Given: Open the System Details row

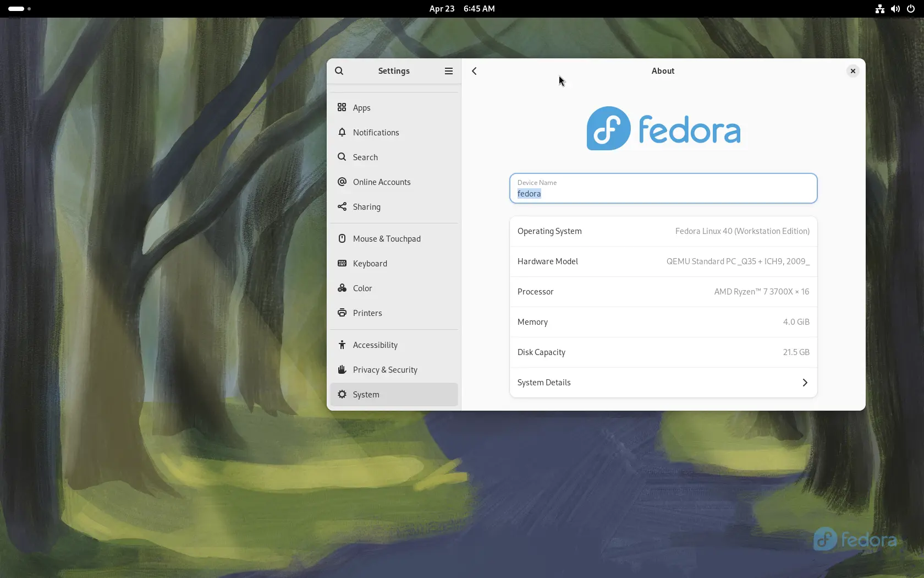Looking at the screenshot, I should click(663, 383).
